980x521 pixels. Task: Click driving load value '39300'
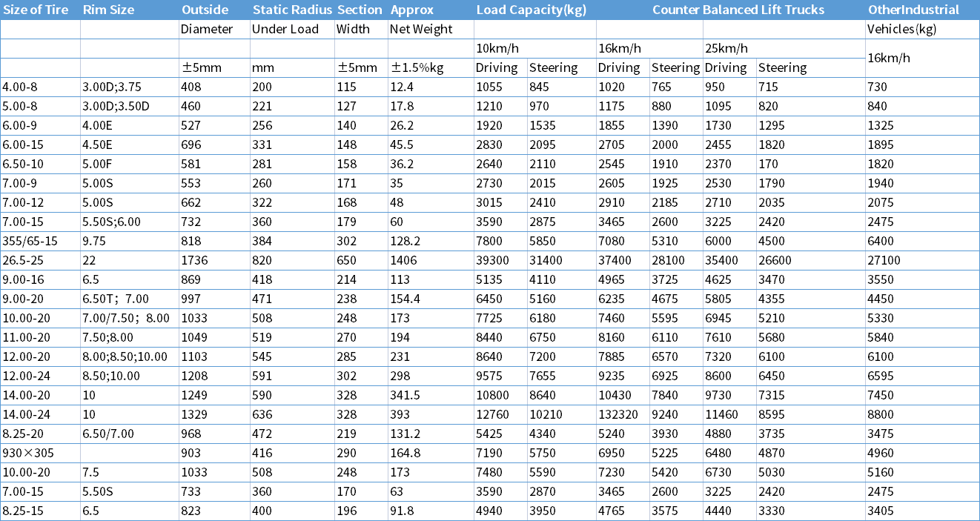pos(493,261)
